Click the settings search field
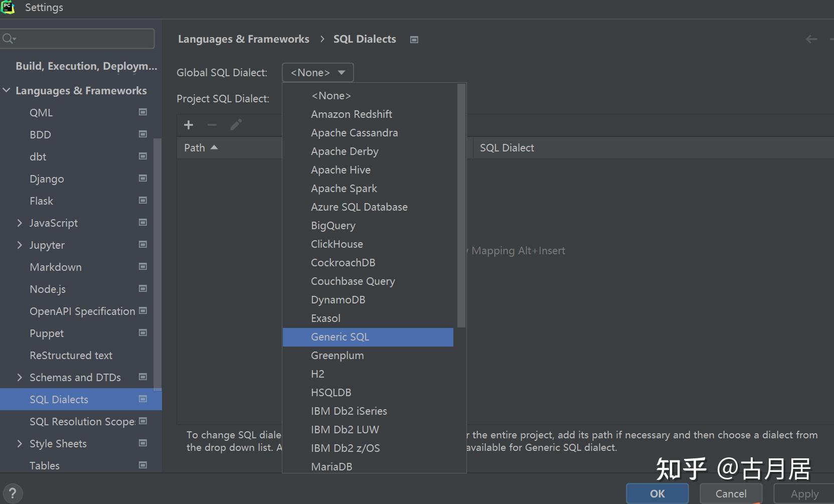Image resolution: width=834 pixels, height=504 pixels. tap(83, 39)
